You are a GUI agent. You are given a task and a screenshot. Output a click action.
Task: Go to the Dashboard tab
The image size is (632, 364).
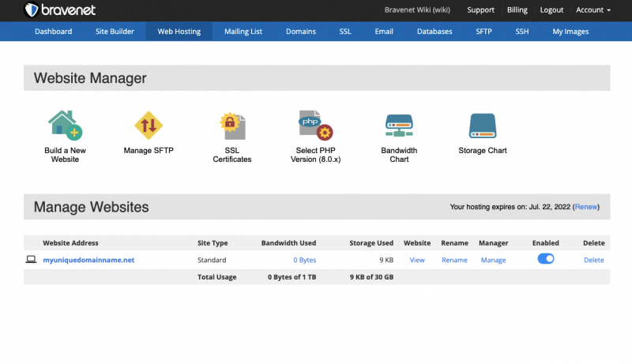[x=53, y=32]
